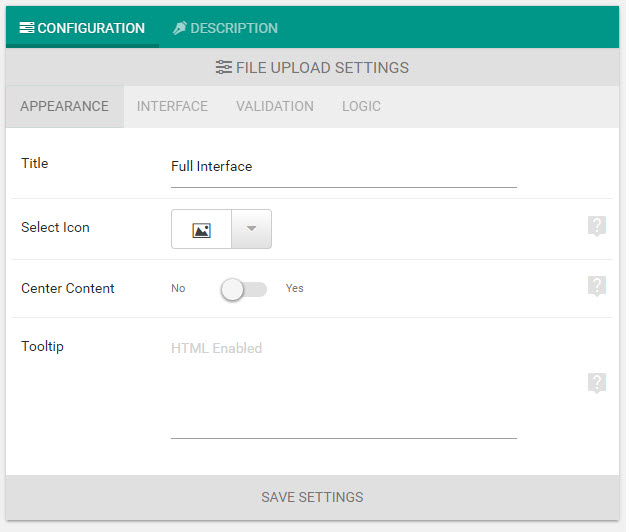
Task: Switch to the Validation tab
Action: pos(275,106)
